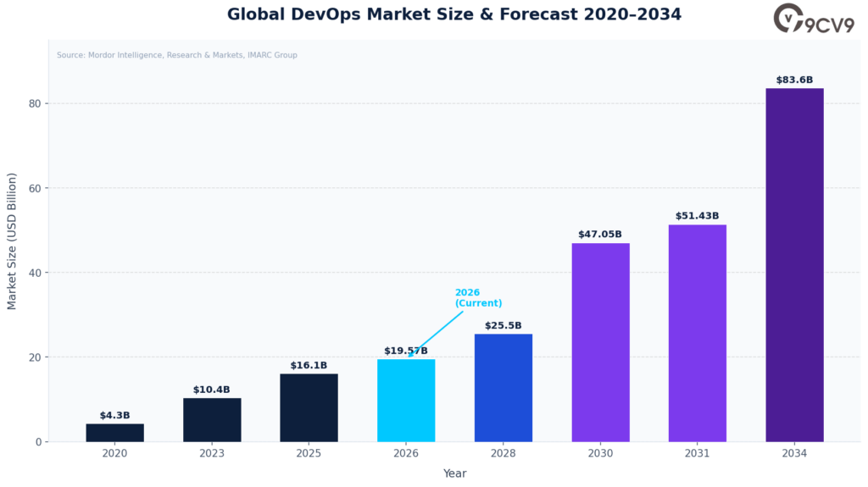
Task: Click the y-axis tick label '80'
Action: (x=35, y=103)
